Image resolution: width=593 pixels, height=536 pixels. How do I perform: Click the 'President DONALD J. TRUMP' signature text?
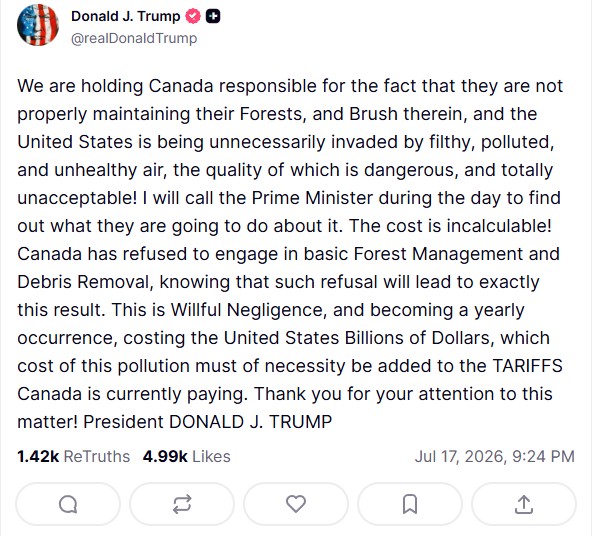click(x=208, y=422)
